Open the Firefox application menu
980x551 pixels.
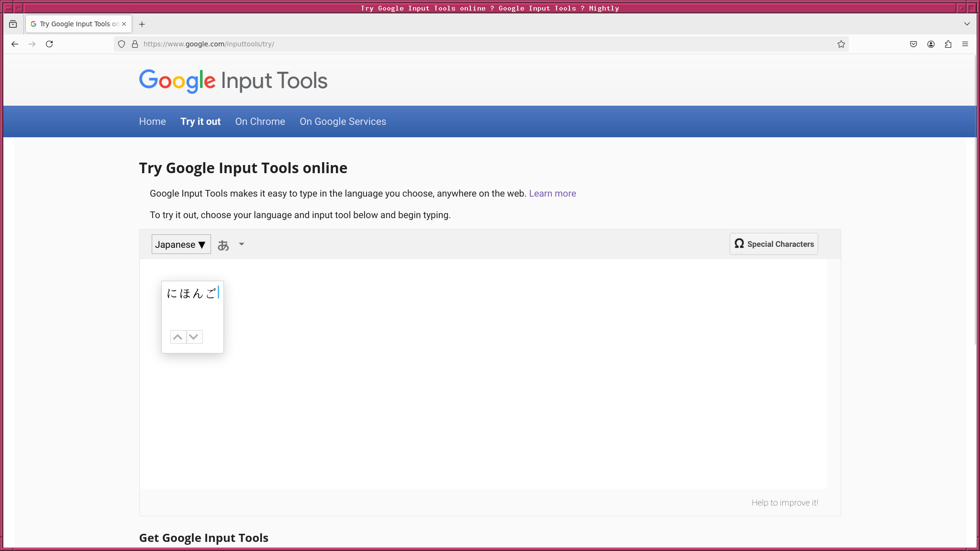pyautogui.click(x=965, y=44)
